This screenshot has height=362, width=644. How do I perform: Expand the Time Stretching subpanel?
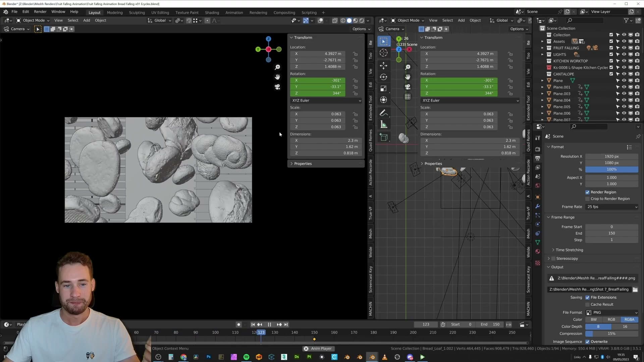click(x=569, y=250)
